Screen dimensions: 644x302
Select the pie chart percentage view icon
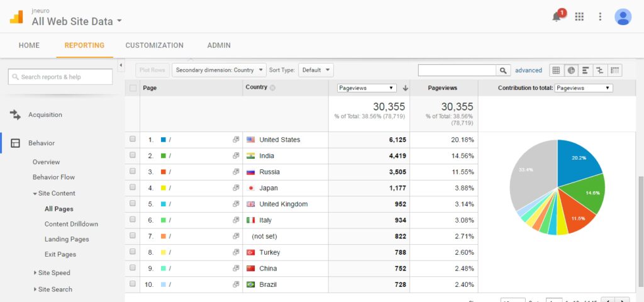pyautogui.click(x=570, y=70)
